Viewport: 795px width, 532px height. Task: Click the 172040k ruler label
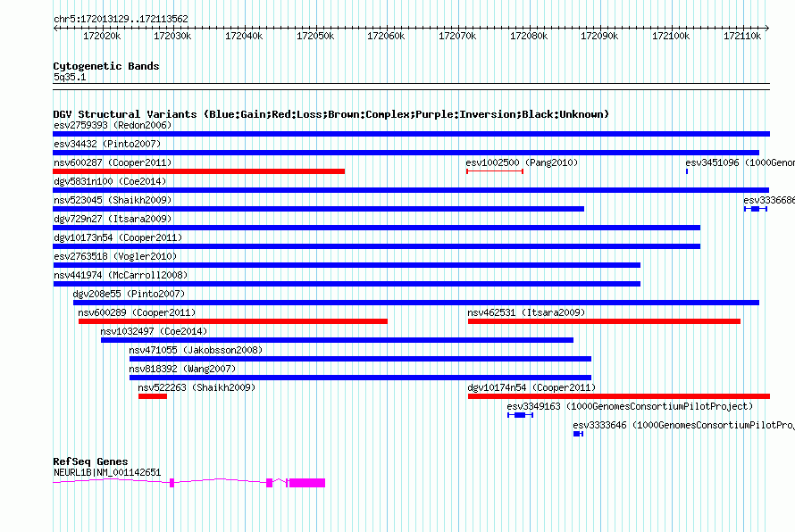click(244, 36)
